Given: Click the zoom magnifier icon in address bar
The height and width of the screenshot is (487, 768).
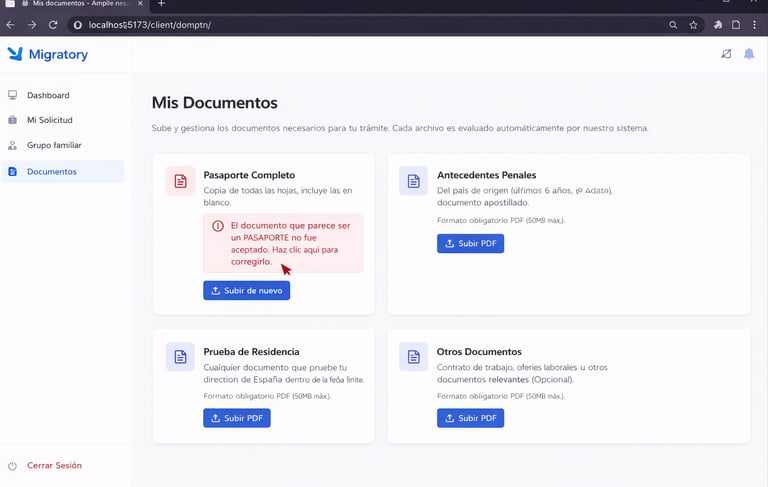Looking at the screenshot, I should 673,24.
